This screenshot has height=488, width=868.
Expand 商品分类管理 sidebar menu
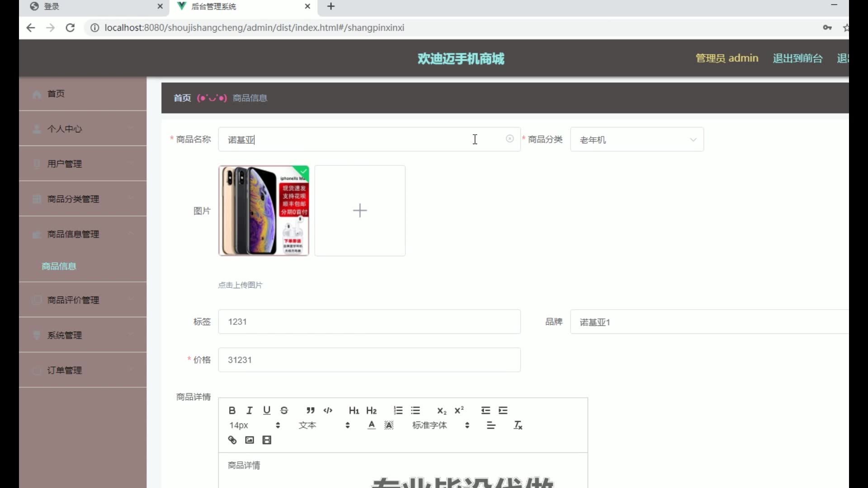(x=83, y=199)
